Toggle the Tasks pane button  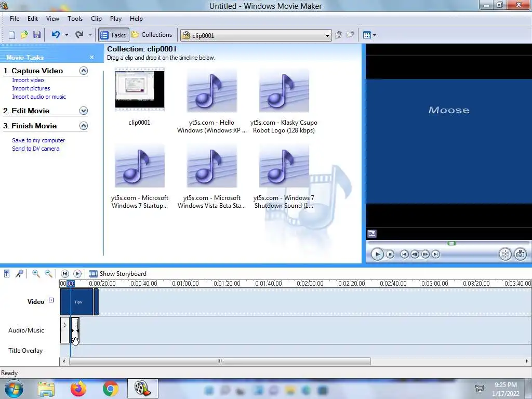pos(114,35)
